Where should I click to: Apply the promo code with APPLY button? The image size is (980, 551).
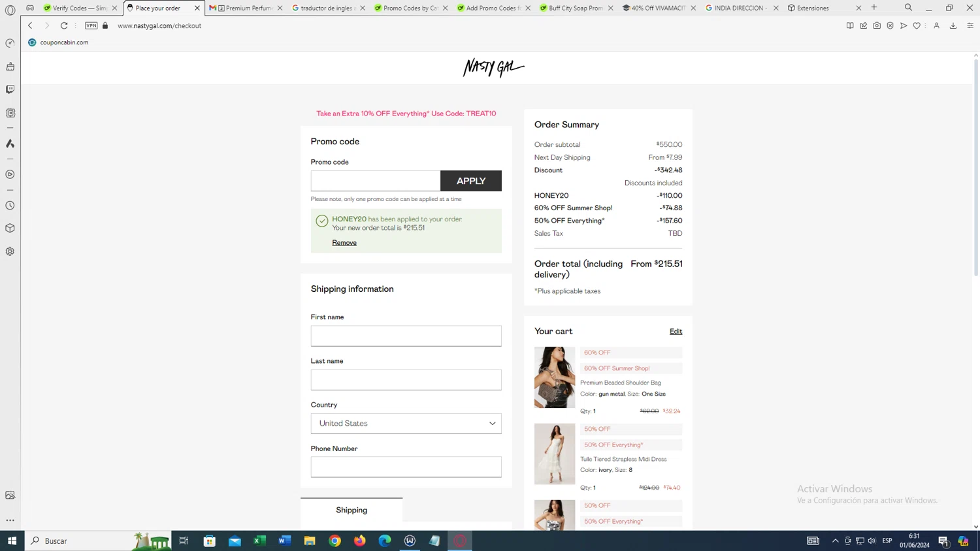[471, 181]
